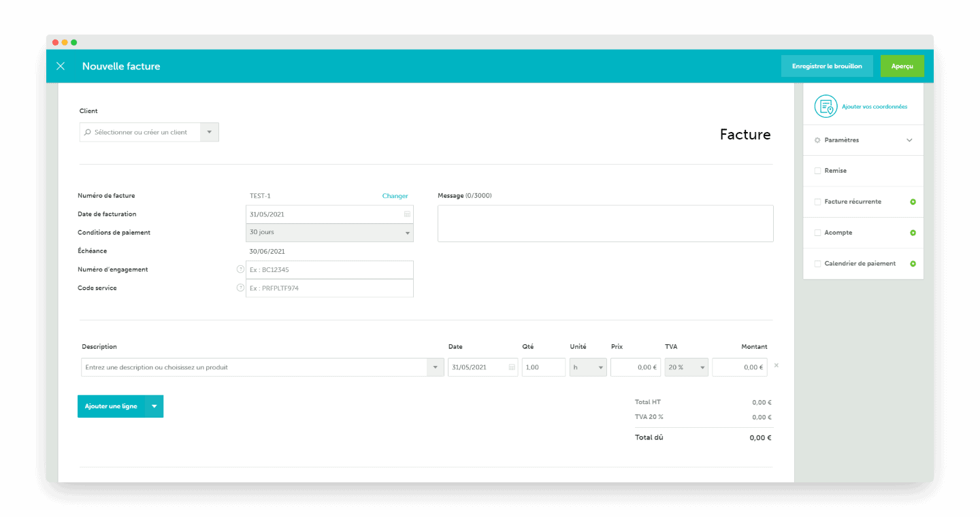Viewport: 980px width, 517px height.
Task: Click the add-coordinates document icon
Action: pyautogui.click(x=826, y=106)
